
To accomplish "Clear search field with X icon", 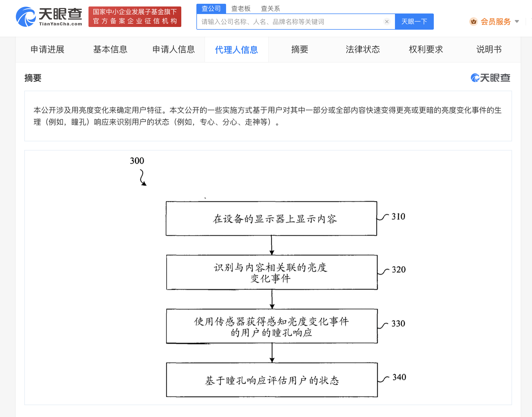I will coord(387,22).
